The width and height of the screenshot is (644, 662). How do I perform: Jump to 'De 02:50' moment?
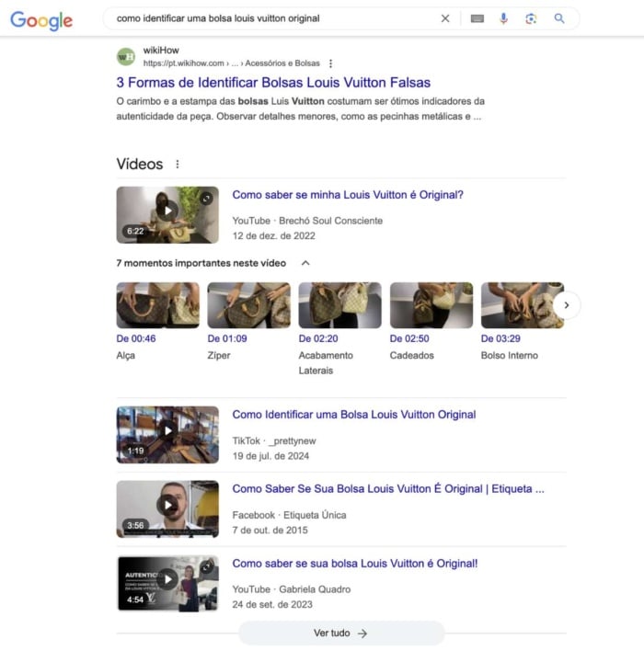(409, 338)
